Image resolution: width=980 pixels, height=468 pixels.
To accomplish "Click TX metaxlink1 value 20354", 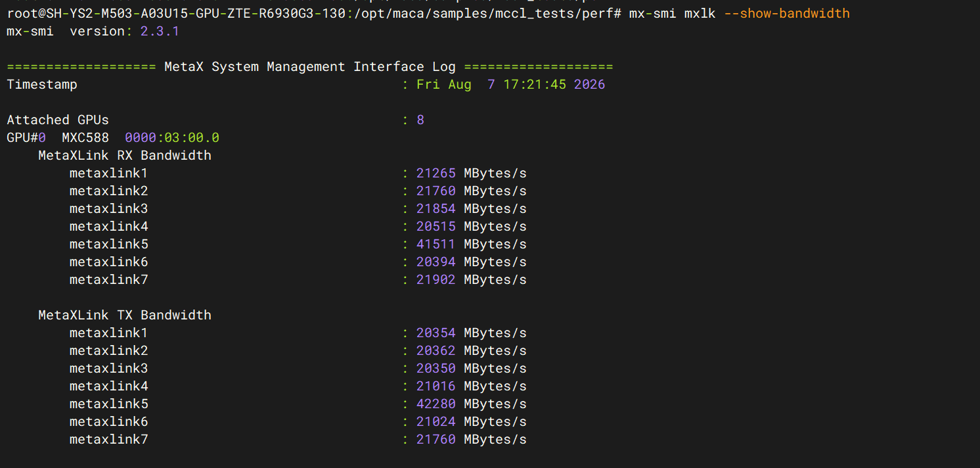I will pyautogui.click(x=436, y=333).
